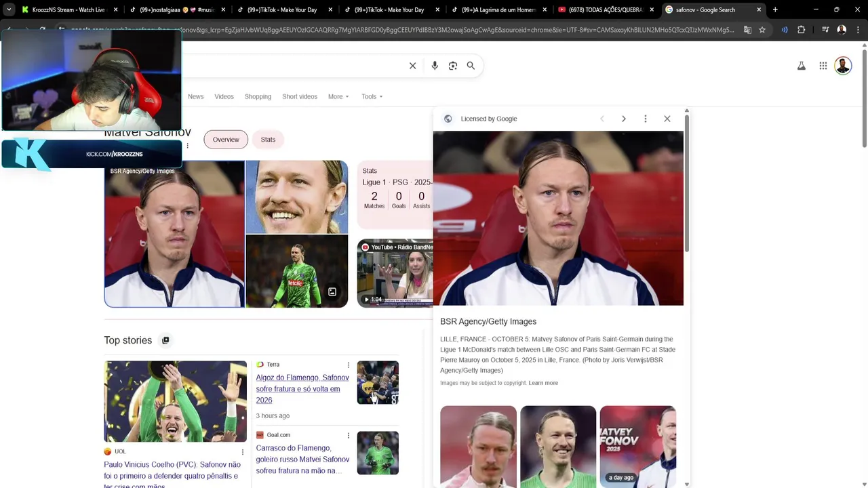Image resolution: width=868 pixels, height=488 pixels.
Task: Bookmark this page with star icon
Action: pos(762,30)
